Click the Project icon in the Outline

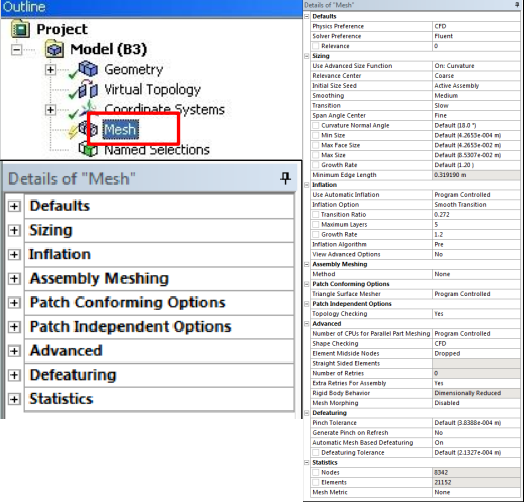click(20, 29)
